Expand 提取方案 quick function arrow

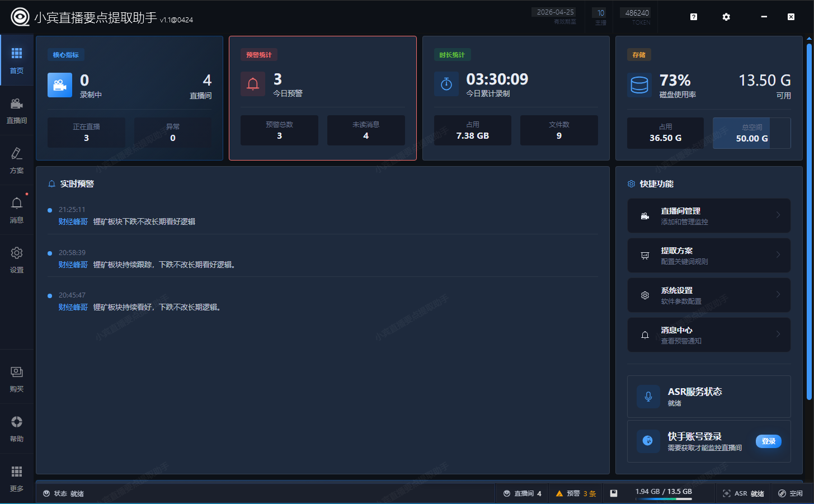point(778,255)
